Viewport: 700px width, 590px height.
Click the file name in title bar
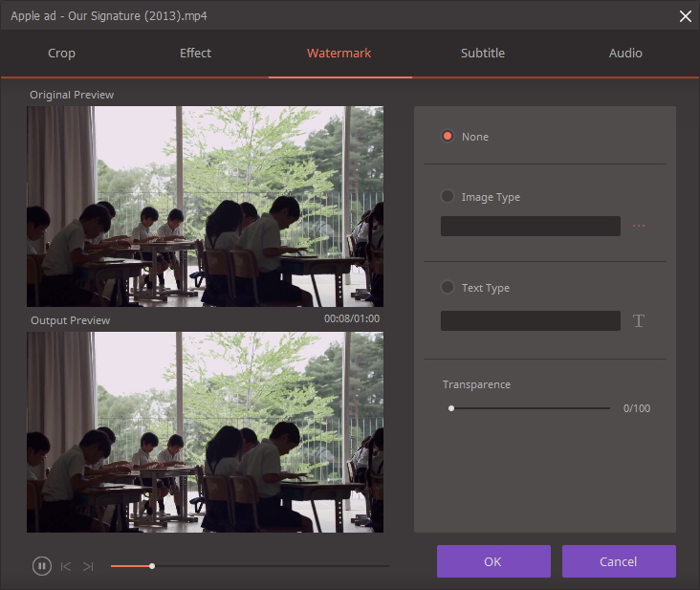(109, 16)
